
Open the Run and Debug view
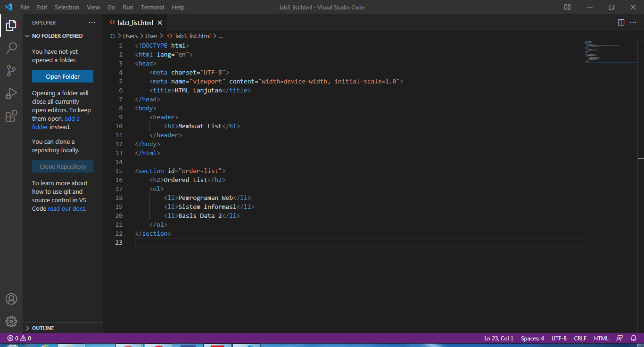pos(11,93)
